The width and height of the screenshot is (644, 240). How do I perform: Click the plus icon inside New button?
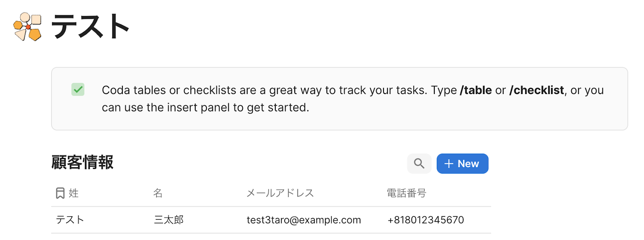click(448, 164)
